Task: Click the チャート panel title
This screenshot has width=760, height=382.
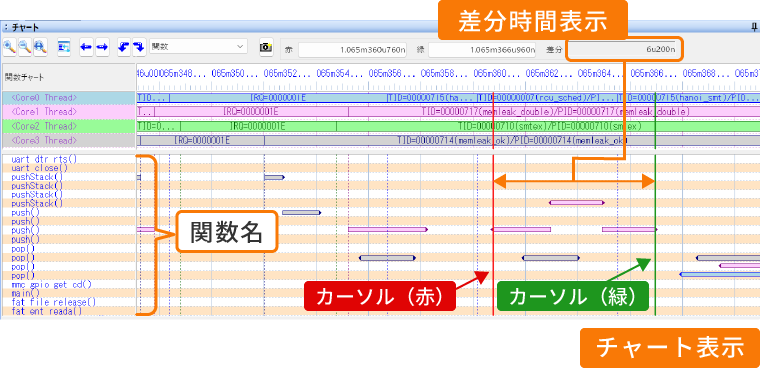Action: (x=25, y=27)
